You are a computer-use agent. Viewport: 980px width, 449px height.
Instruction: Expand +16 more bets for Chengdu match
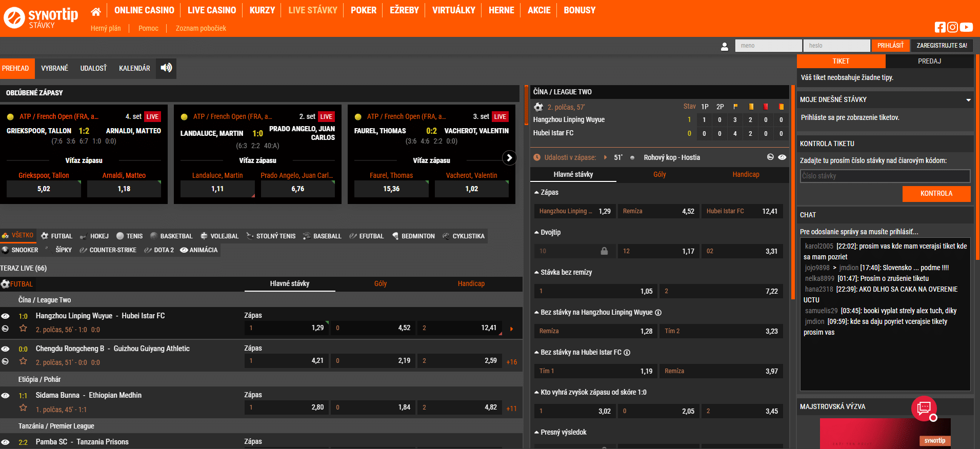(x=511, y=362)
